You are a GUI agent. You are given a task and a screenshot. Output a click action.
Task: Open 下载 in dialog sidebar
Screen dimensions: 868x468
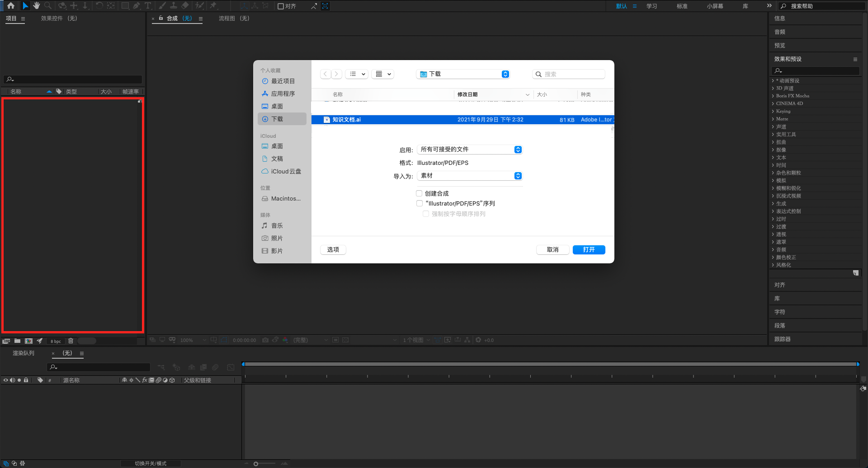tap(282, 119)
